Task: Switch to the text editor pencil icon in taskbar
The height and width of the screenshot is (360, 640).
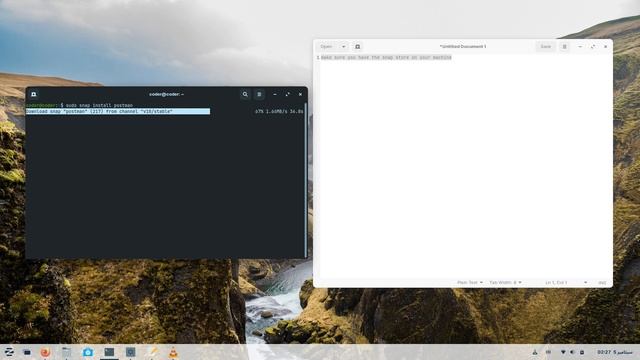Action: [152, 352]
